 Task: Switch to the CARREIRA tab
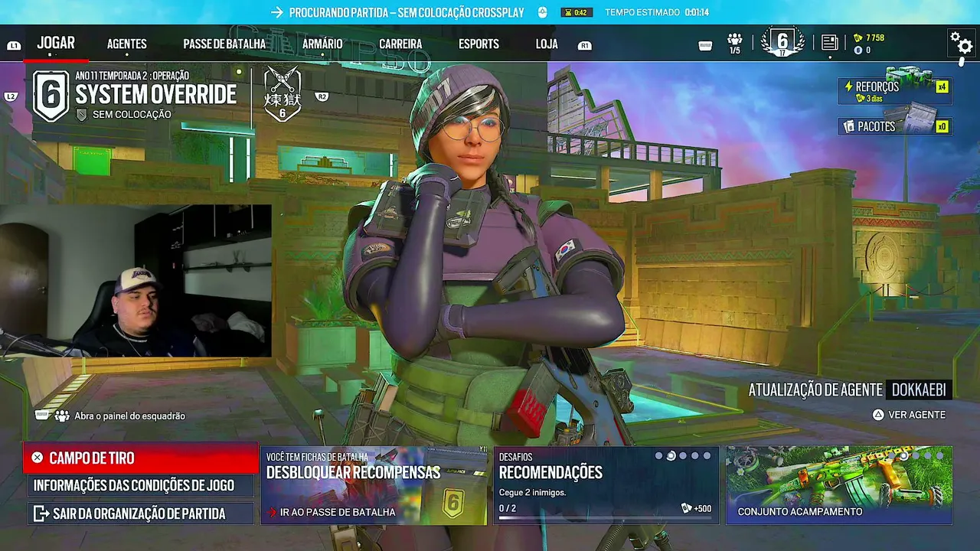[x=400, y=44]
